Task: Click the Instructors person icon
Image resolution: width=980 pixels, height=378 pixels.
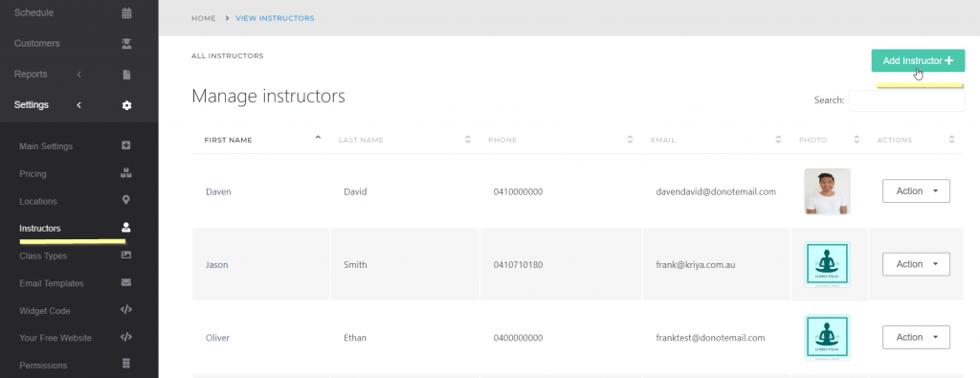Action: click(125, 227)
